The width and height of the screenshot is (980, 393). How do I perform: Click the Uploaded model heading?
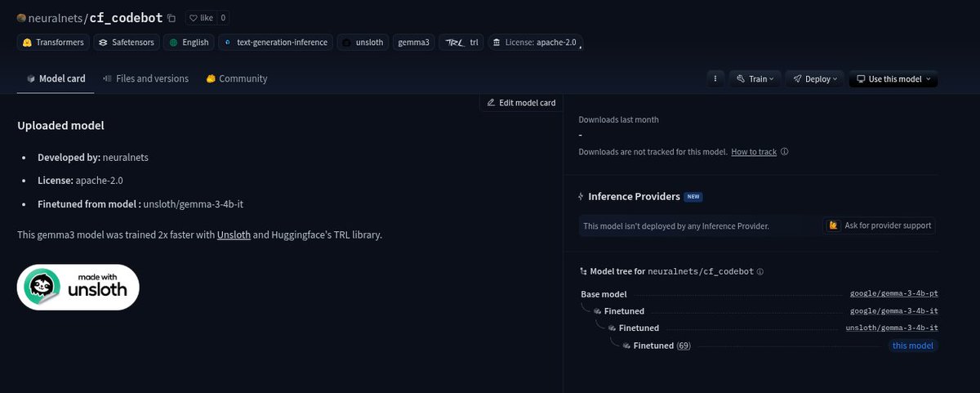(x=60, y=126)
